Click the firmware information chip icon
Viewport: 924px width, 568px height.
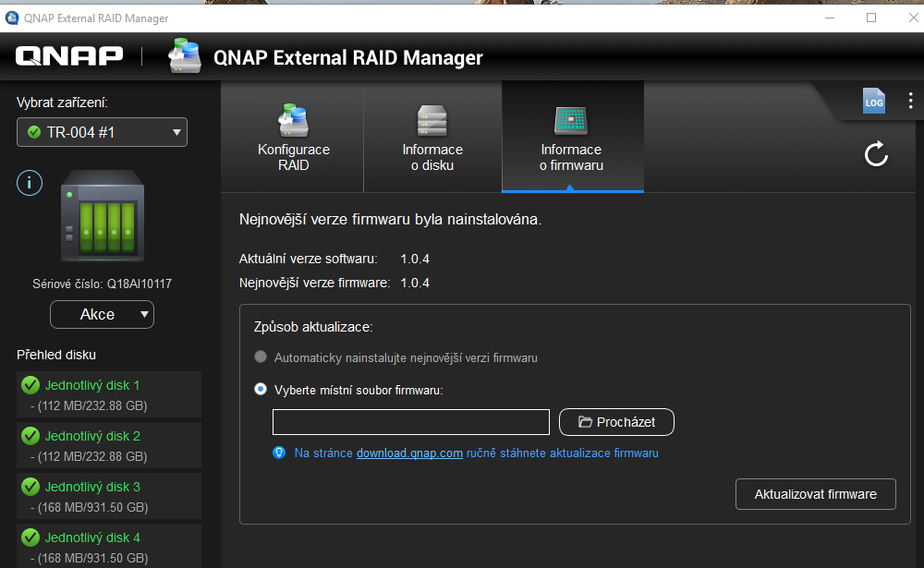point(571,121)
